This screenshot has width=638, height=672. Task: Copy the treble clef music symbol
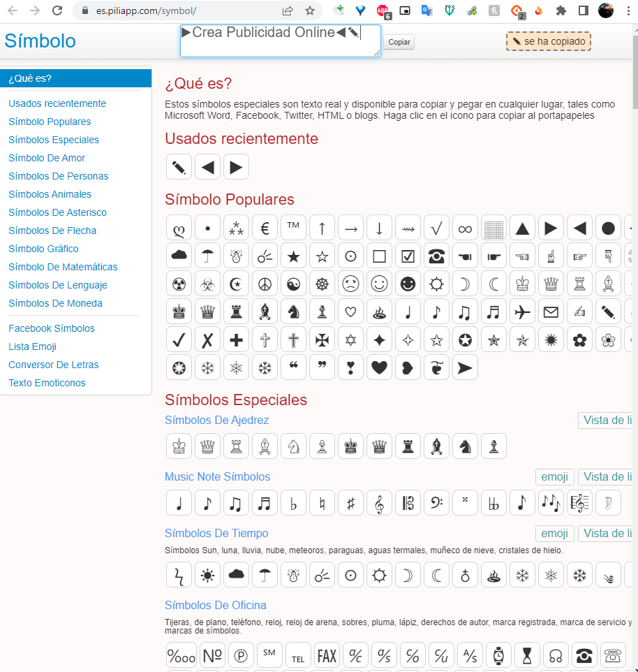(x=379, y=503)
